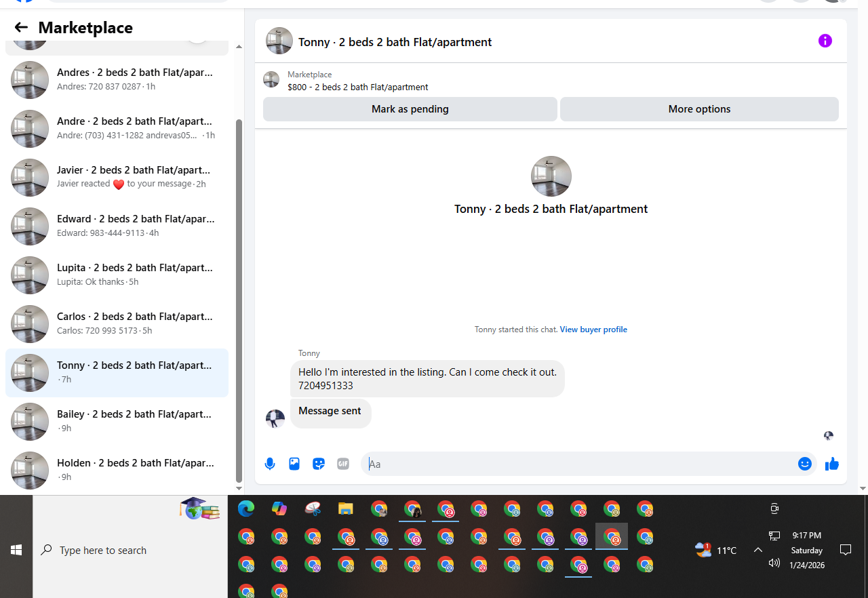
Task: Choose a sticker from the sticker icon
Action: [319, 464]
